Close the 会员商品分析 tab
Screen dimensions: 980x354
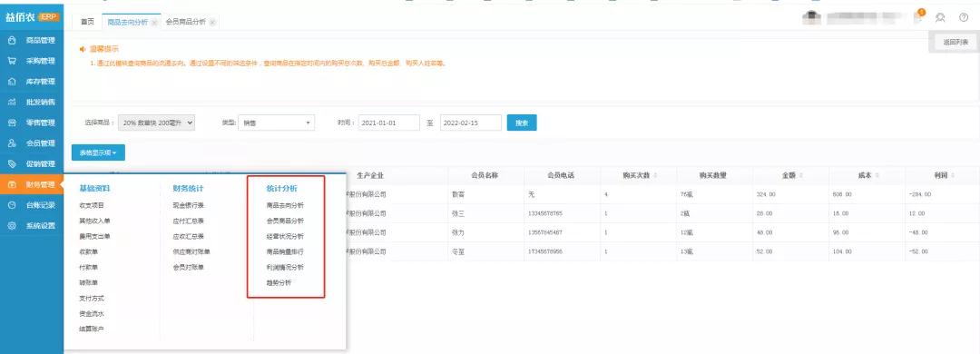(x=212, y=22)
